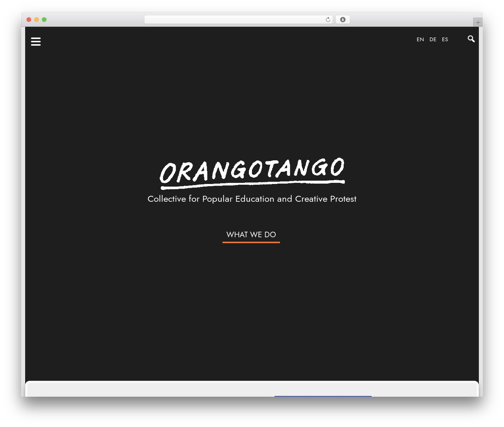Click the collective tagline text
This screenshot has width=504, height=427.
[x=252, y=199]
